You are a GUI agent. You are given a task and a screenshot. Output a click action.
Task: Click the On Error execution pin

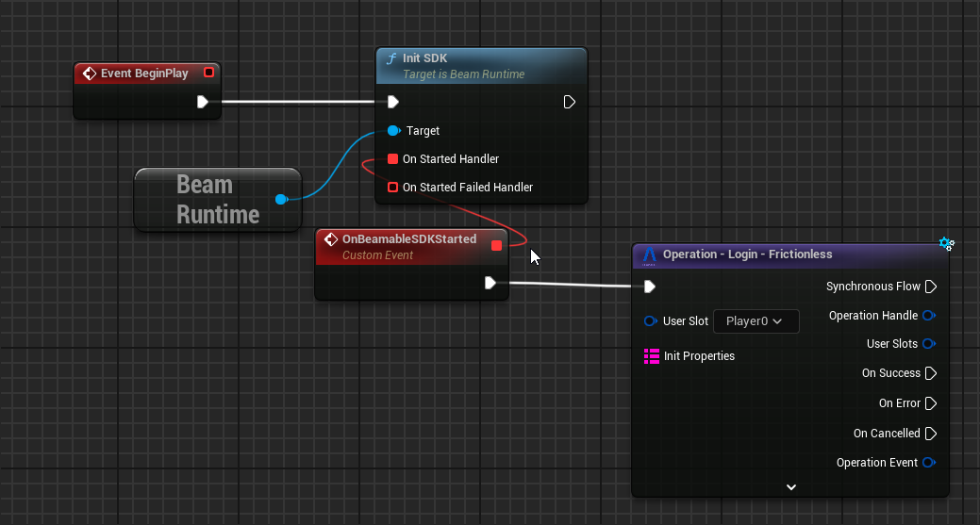click(x=930, y=403)
